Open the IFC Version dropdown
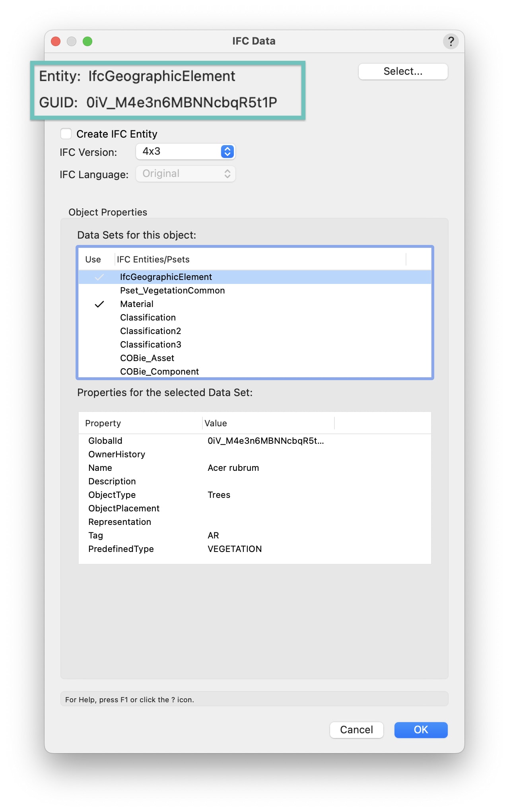509x812 pixels. (x=186, y=152)
